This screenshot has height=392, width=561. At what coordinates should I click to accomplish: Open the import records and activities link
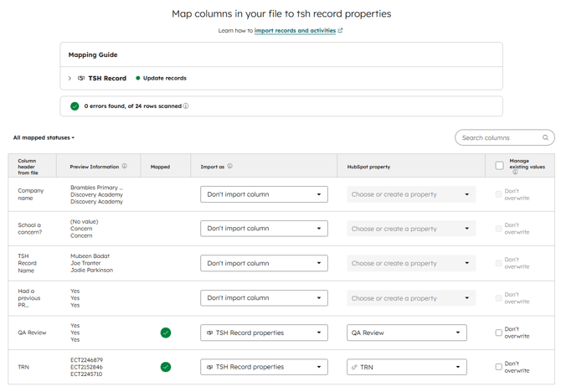[295, 31]
